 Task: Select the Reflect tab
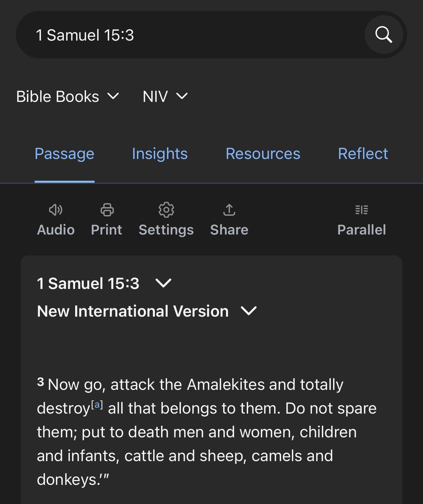click(363, 154)
